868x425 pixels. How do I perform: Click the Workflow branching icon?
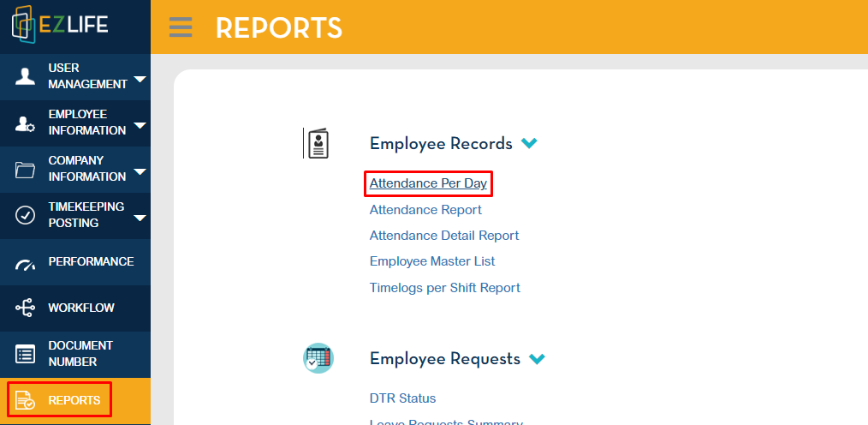[25, 308]
